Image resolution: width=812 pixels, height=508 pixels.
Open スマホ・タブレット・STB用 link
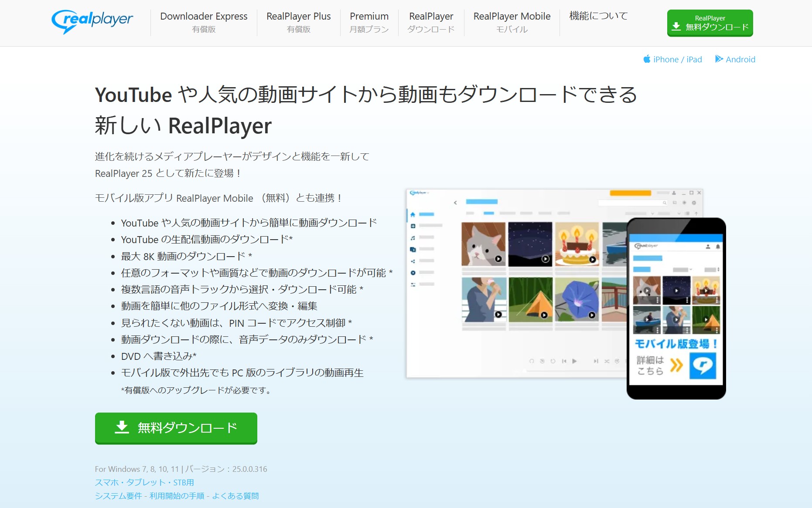click(144, 482)
